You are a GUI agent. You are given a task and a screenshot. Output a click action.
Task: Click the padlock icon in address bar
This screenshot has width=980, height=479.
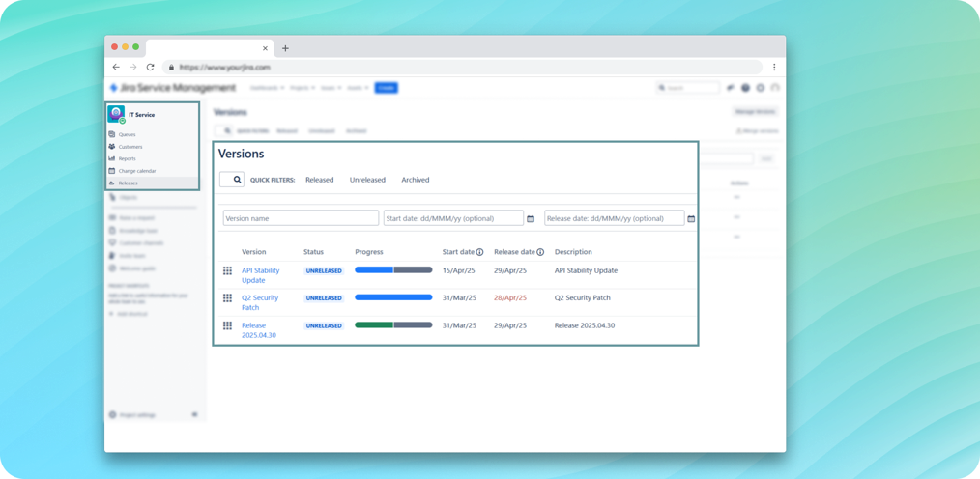click(171, 67)
